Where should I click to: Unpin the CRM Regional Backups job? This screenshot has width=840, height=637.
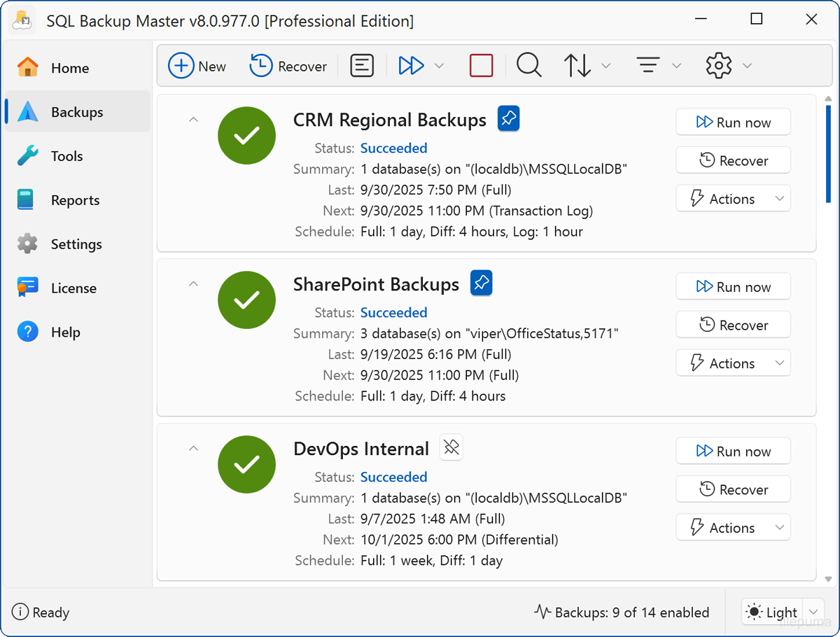pos(508,118)
